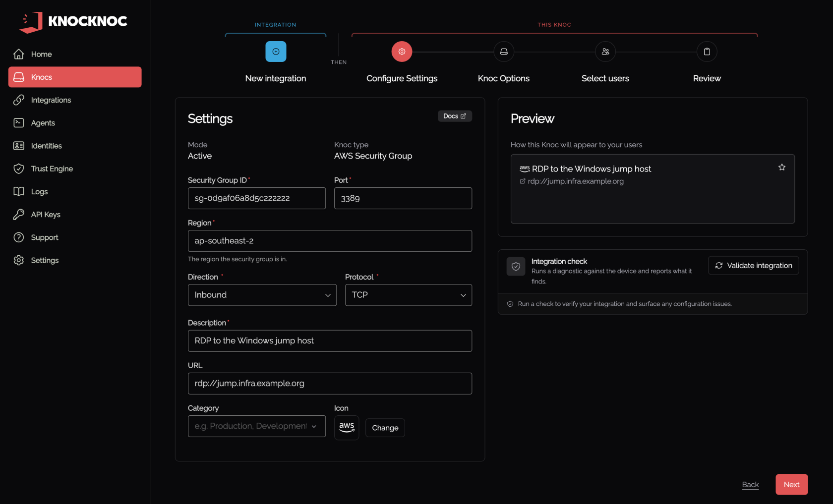Click the 'New integration' step label
The height and width of the screenshot is (504, 833).
276,78
